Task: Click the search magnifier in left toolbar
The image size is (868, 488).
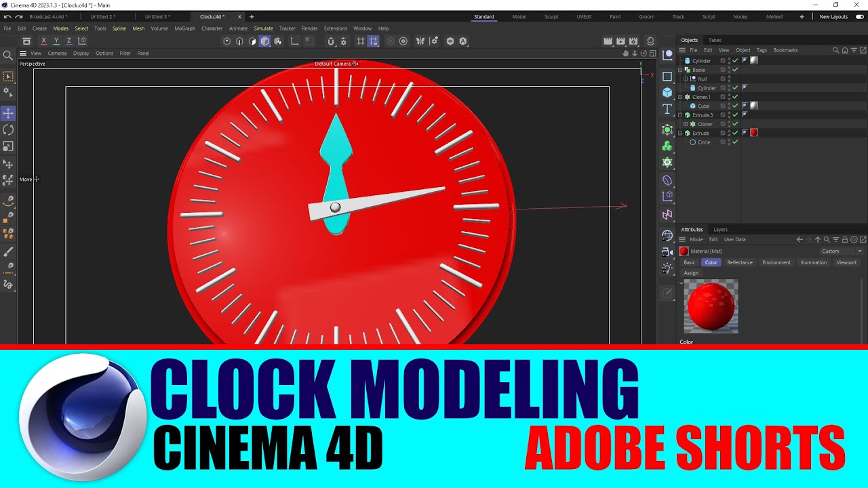Action: point(8,56)
